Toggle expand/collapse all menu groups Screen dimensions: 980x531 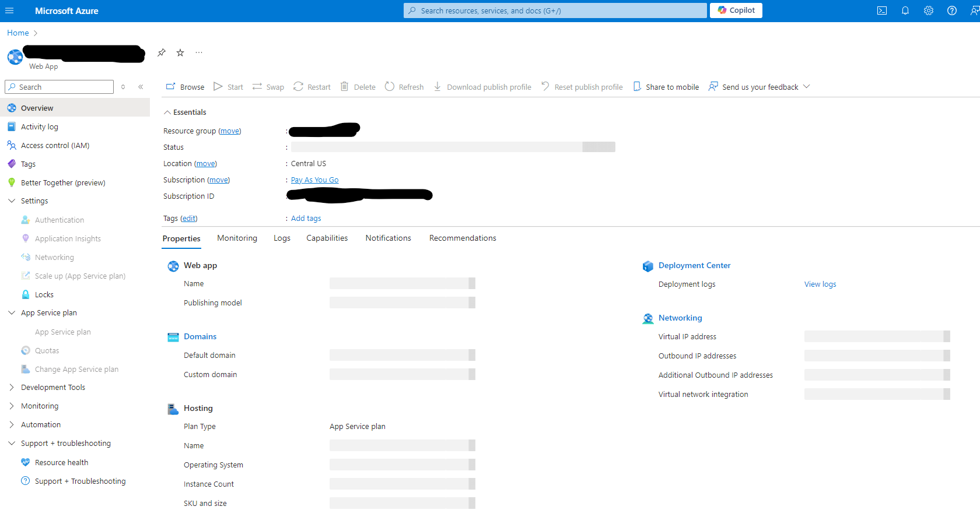click(123, 87)
